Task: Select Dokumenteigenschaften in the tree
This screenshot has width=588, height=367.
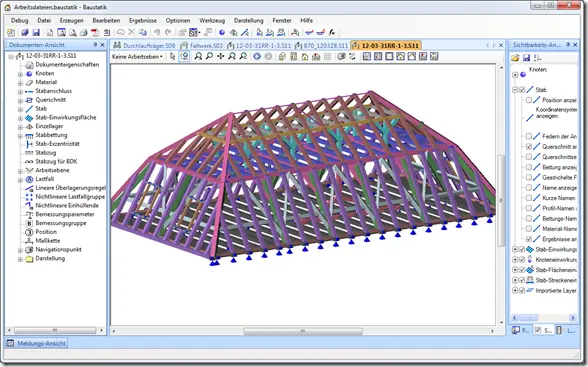Action: (x=67, y=64)
